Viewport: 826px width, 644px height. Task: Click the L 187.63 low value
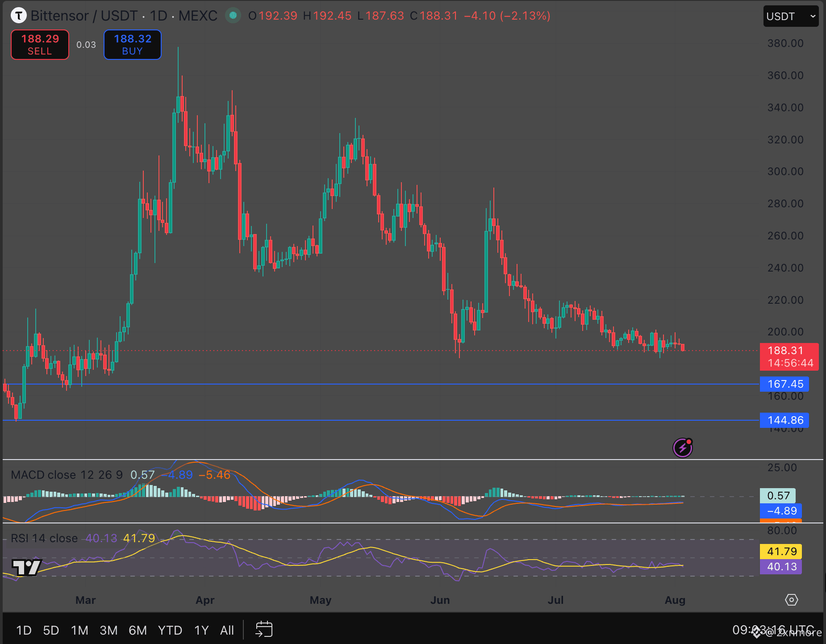[380, 16]
